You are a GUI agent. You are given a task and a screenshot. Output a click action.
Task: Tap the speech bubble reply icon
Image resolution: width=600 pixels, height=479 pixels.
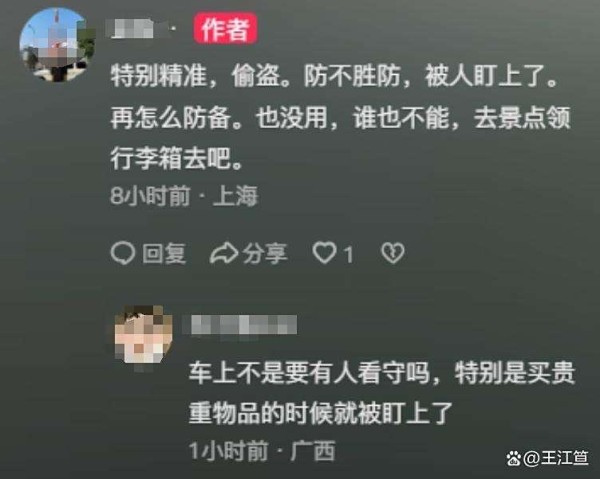122,253
